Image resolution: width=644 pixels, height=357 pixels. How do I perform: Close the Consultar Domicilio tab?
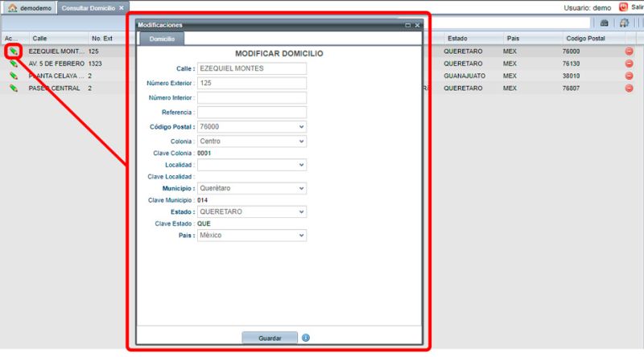(122, 7)
